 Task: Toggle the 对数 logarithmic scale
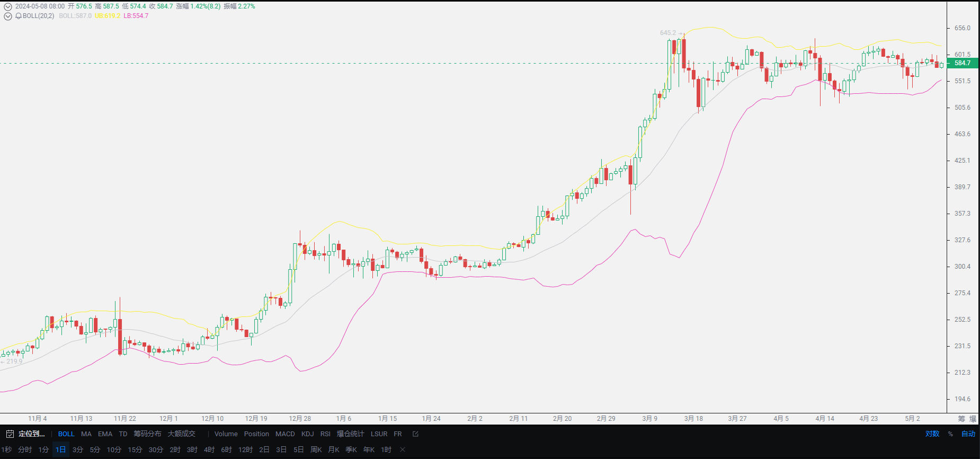[x=932, y=434]
